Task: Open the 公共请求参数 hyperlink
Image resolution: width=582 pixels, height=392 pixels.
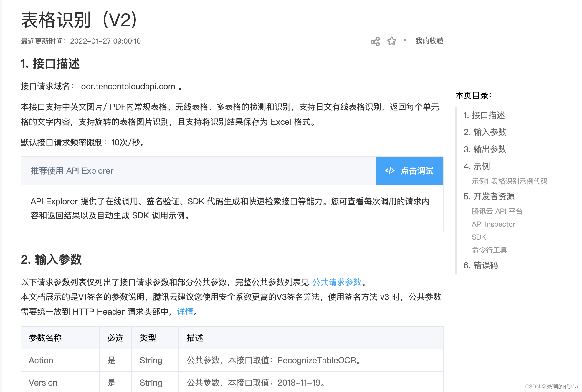Action: point(336,282)
